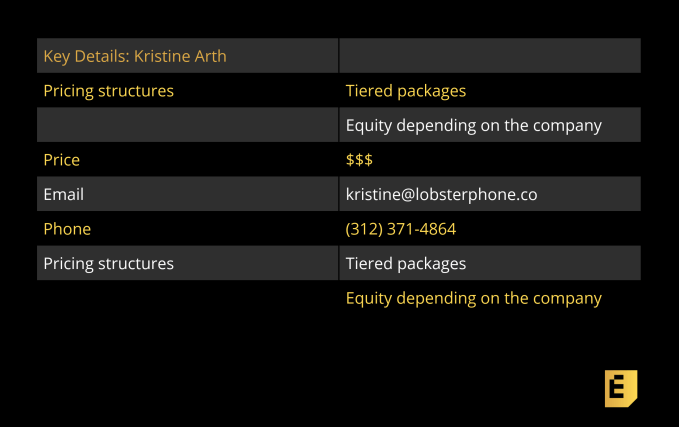The height and width of the screenshot is (427, 679).
Task: Click the blank cell left of white Equity text
Action: pos(187,126)
